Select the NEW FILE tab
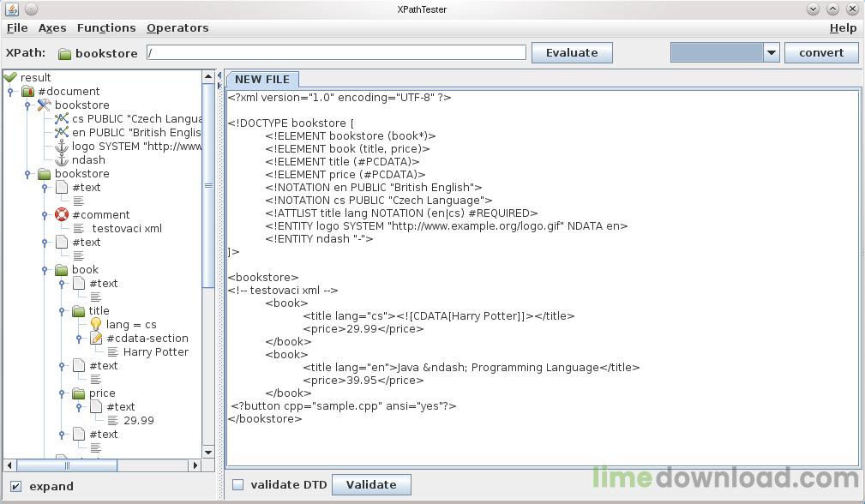This screenshot has height=504, width=865. tap(262, 79)
